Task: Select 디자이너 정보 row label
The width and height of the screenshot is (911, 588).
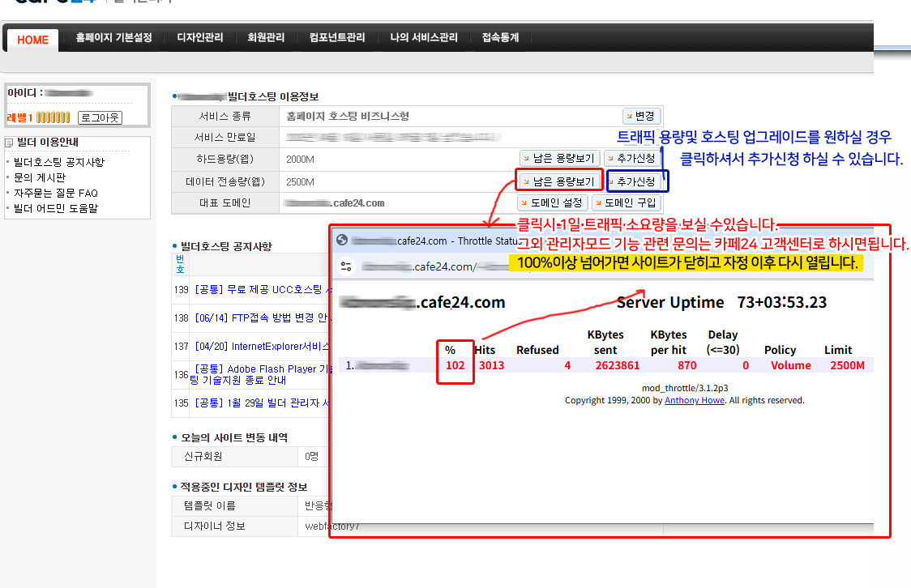Action: [215, 526]
